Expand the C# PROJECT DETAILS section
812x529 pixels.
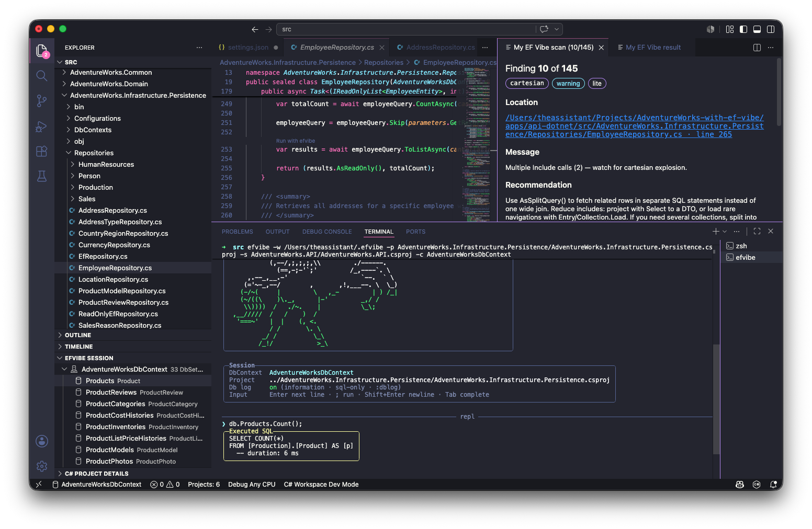pyautogui.click(x=133, y=474)
